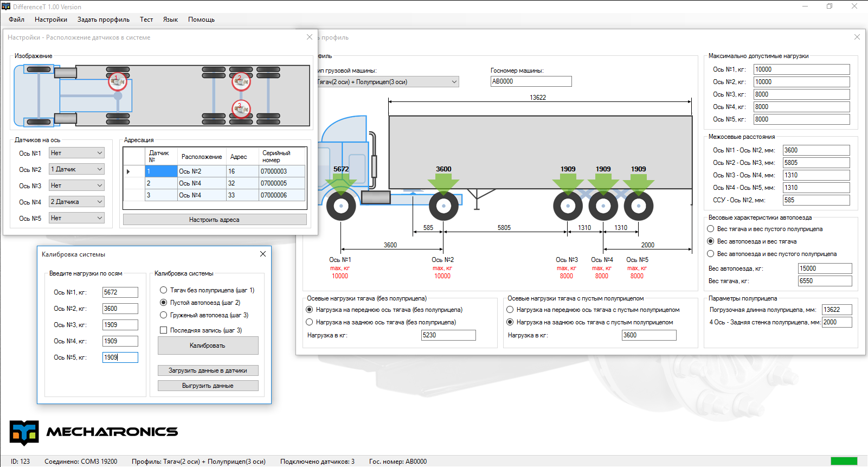The width and height of the screenshot is (868, 467).
Task: Open the Ось №2 sensor count dropdown
Action: pyautogui.click(x=76, y=169)
